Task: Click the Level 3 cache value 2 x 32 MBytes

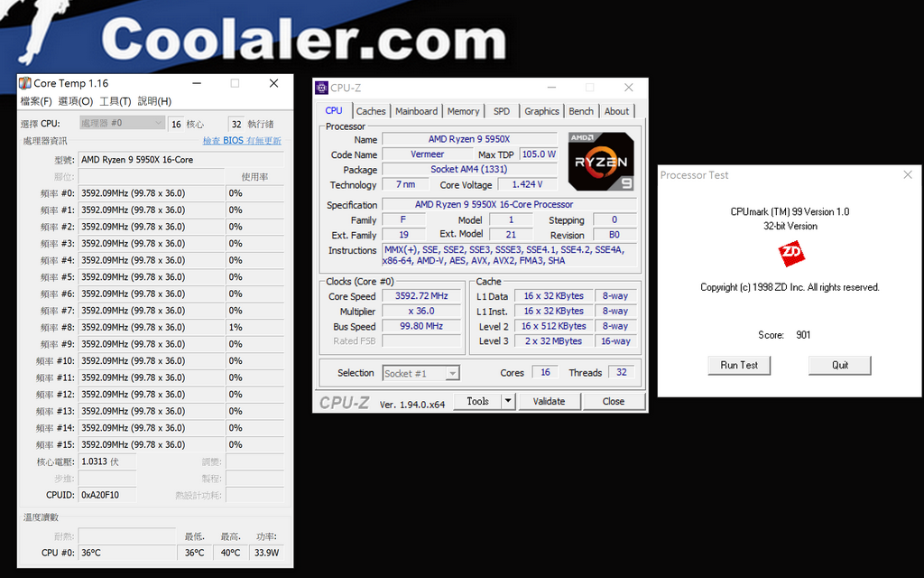Action: pyautogui.click(x=553, y=340)
